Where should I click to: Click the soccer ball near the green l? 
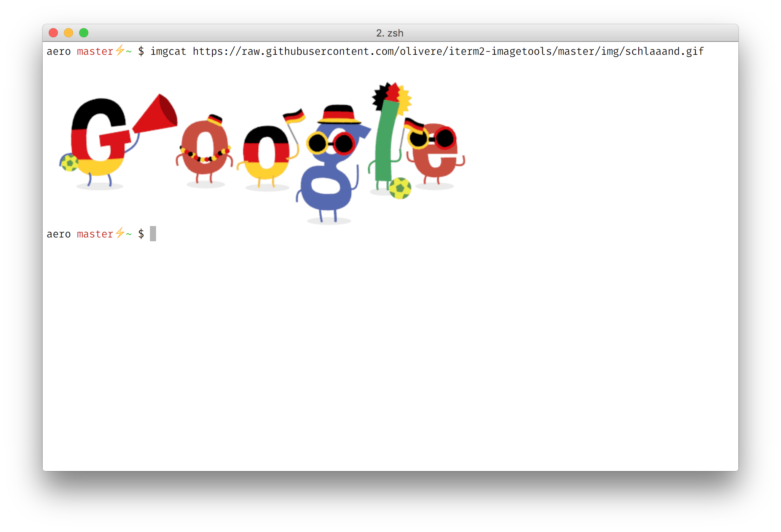pos(400,188)
